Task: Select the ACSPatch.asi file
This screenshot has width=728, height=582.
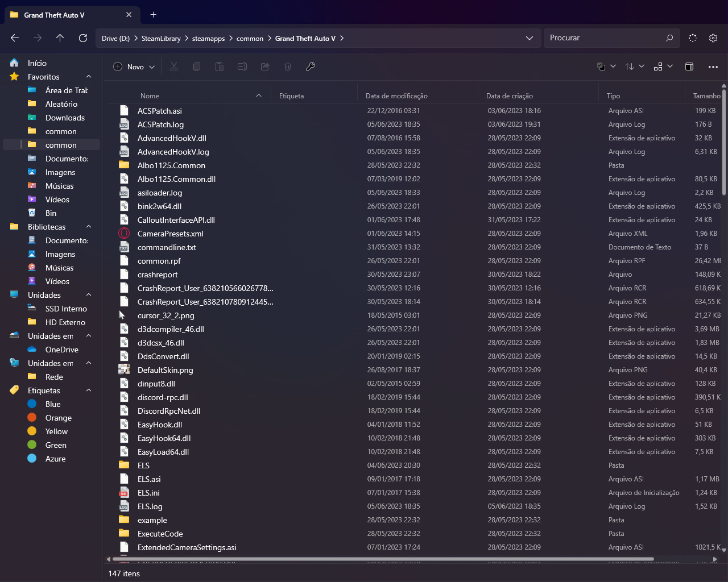Action: [160, 111]
